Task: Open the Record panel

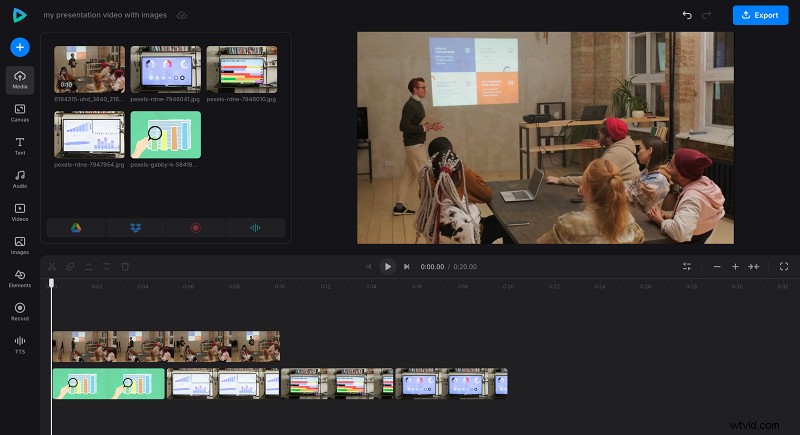Action: pyautogui.click(x=20, y=311)
